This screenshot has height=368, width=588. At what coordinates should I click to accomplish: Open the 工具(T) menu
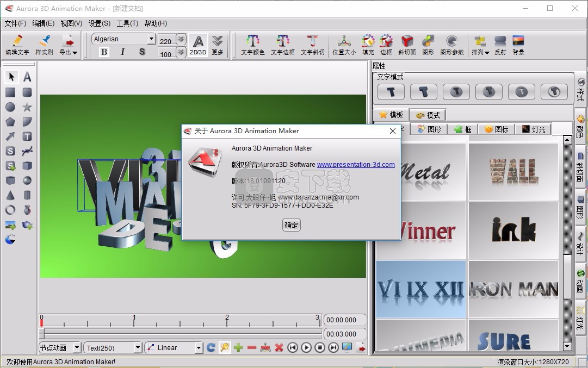click(127, 23)
